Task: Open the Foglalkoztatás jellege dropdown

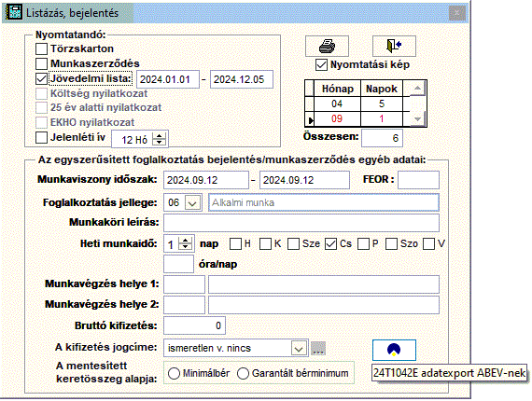Action: pos(192,202)
